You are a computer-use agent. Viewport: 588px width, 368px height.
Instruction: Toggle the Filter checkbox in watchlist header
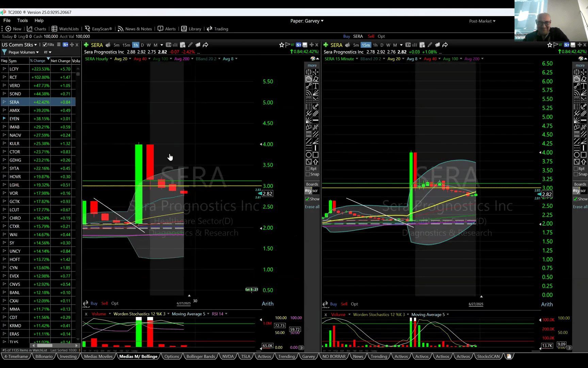45,45
